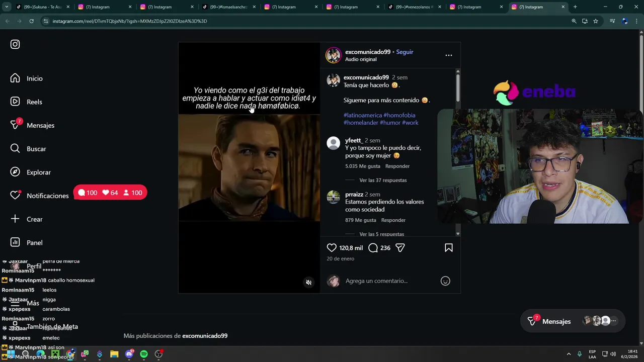Open volume control in system tray
644x362 pixels.
pyautogui.click(x=613, y=354)
